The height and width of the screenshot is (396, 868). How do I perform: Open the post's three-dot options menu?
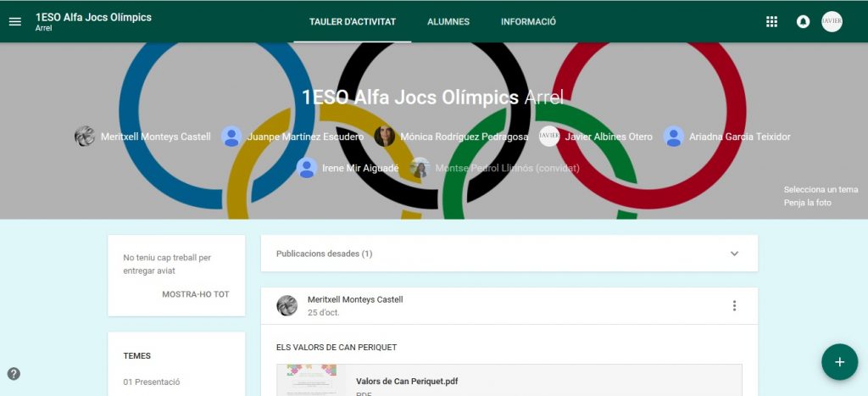(735, 306)
